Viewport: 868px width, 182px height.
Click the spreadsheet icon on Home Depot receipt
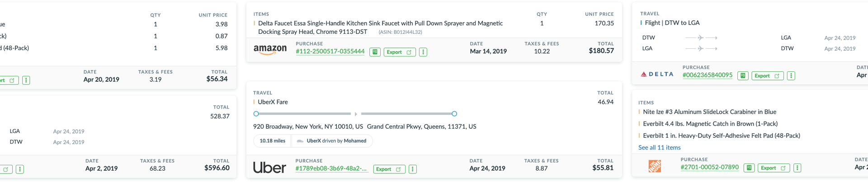pos(749,168)
